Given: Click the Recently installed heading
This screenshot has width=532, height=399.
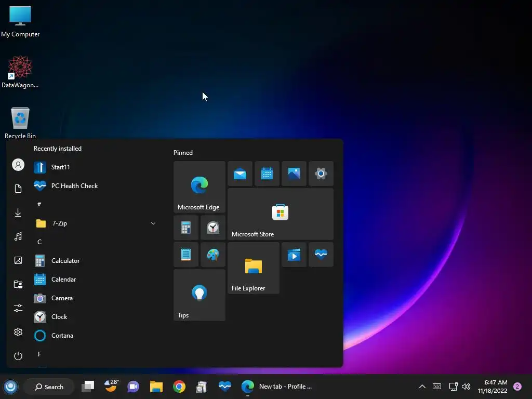Looking at the screenshot, I should [x=57, y=149].
